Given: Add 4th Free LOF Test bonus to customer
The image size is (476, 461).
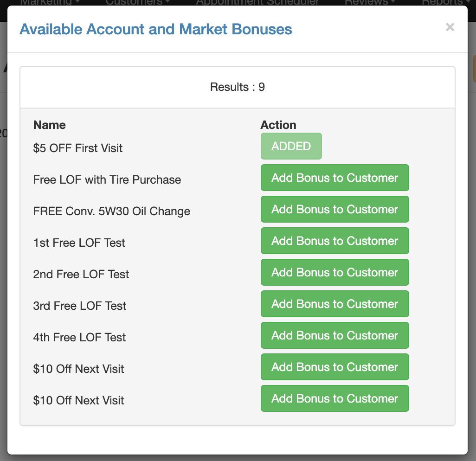Looking at the screenshot, I should [x=335, y=335].
